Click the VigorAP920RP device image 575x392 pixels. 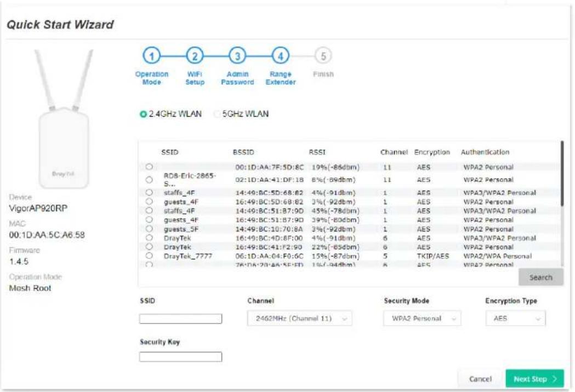(64, 119)
